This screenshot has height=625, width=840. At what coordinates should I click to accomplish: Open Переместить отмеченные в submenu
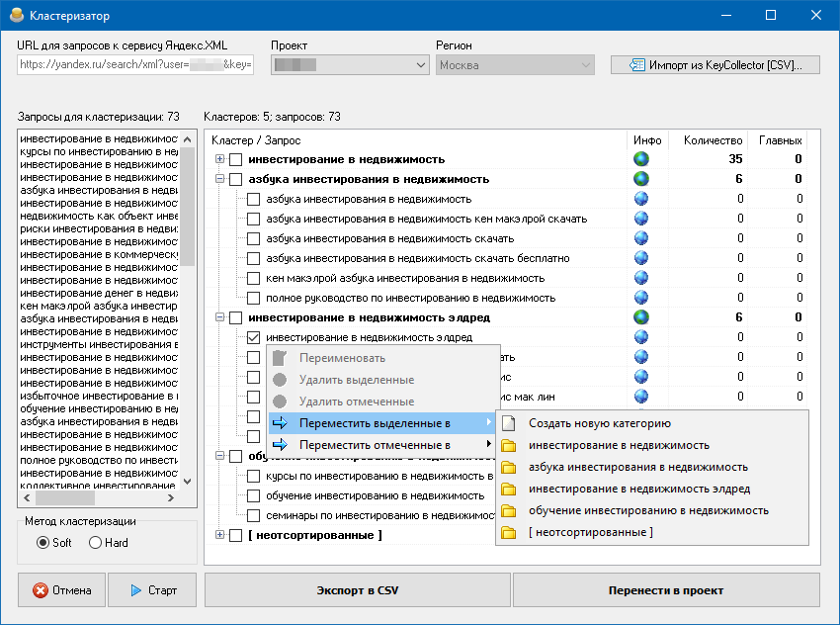pos(380,445)
